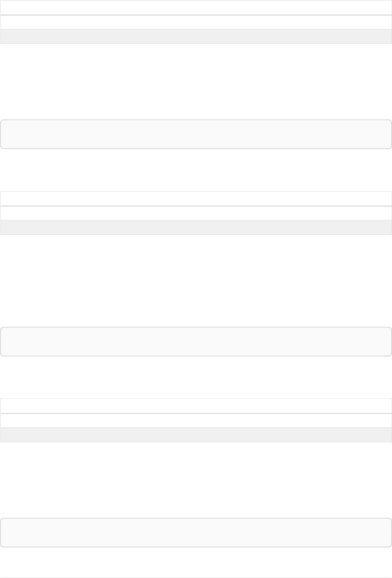Click the header row of the middle table
Screen dimensions: 392x578
(196, 198)
